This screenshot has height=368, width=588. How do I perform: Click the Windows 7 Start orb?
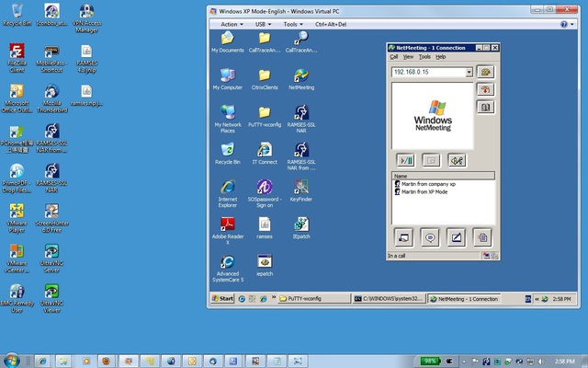(x=12, y=361)
